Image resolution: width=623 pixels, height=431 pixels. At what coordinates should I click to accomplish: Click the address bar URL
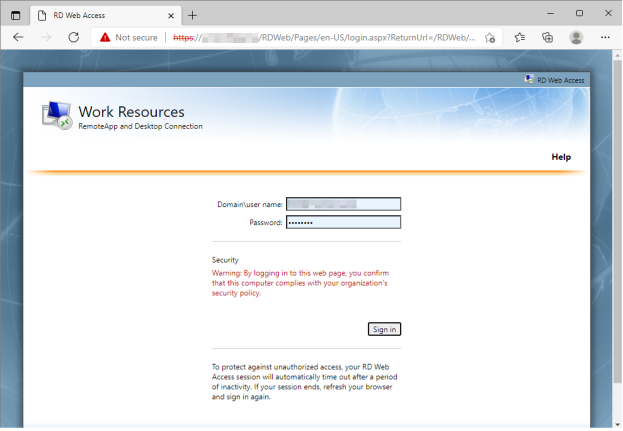[320, 37]
